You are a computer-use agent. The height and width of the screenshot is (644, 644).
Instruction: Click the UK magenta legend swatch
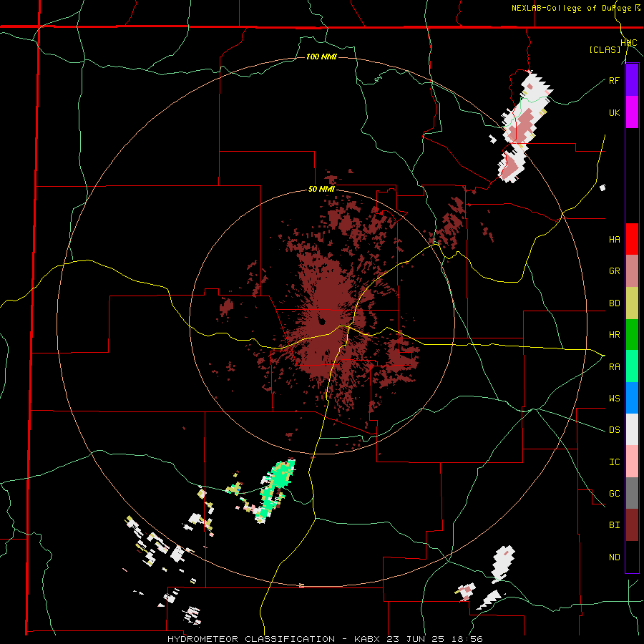tap(632, 112)
